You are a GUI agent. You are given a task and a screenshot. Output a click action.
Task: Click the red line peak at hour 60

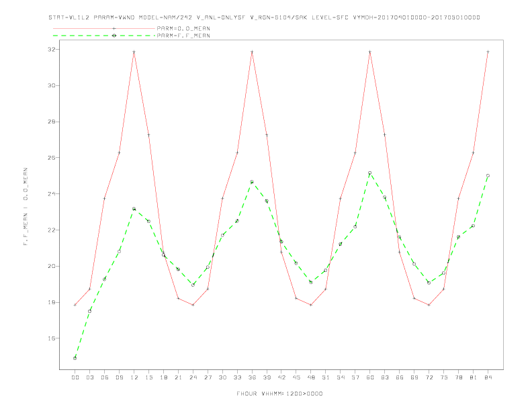pyautogui.click(x=370, y=52)
